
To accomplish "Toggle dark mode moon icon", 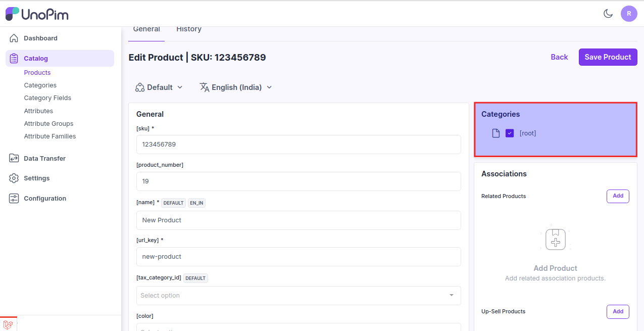I will [x=608, y=14].
